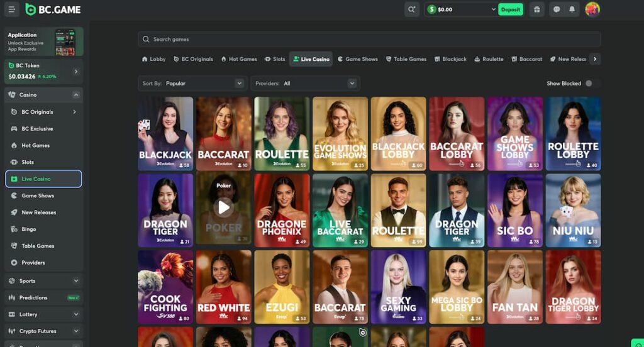
Task: Open the Evolution Baccarat game card
Action: click(x=224, y=134)
